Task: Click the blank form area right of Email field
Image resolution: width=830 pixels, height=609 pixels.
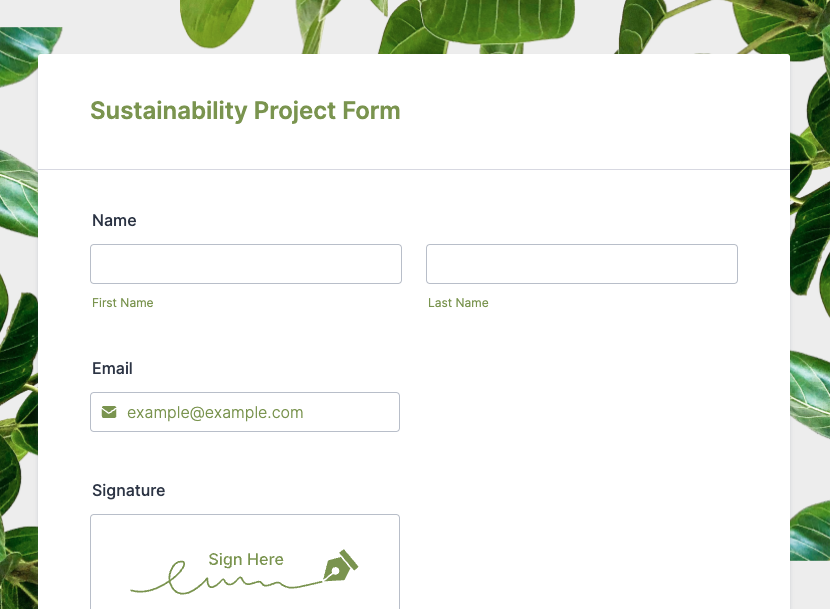Action: click(580, 412)
